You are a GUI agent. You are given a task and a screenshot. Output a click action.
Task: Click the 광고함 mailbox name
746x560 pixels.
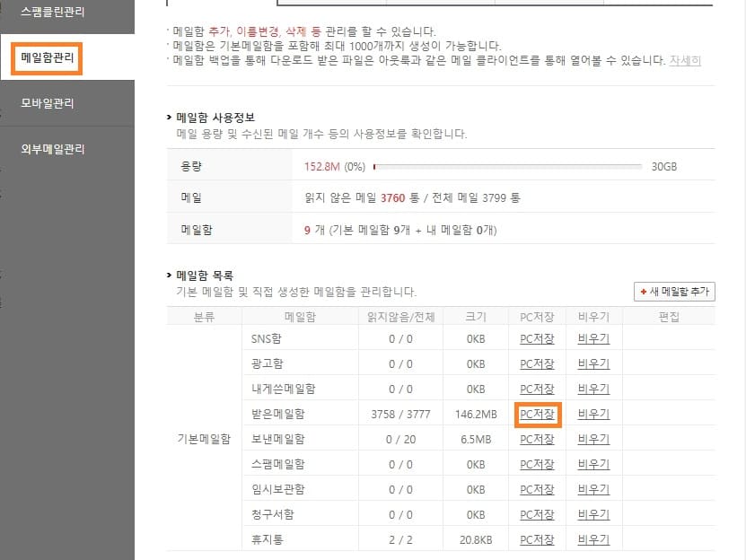tap(268, 364)
